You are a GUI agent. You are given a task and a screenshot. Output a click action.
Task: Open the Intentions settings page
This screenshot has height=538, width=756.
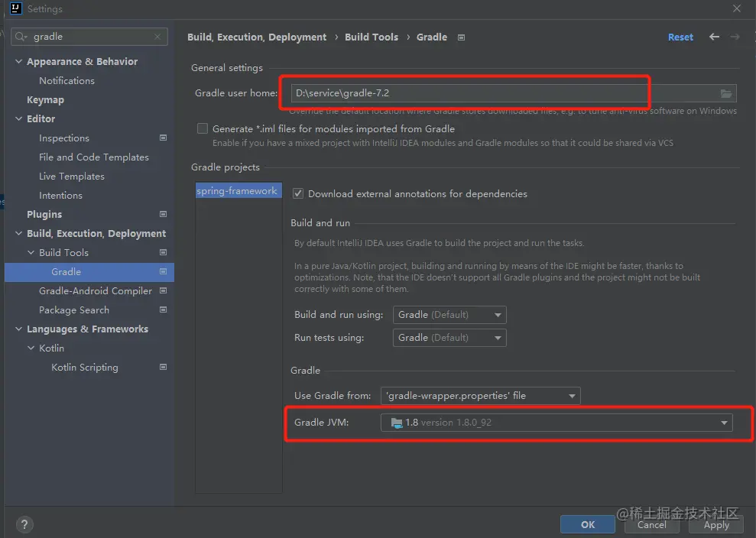[x=60, y=195]
